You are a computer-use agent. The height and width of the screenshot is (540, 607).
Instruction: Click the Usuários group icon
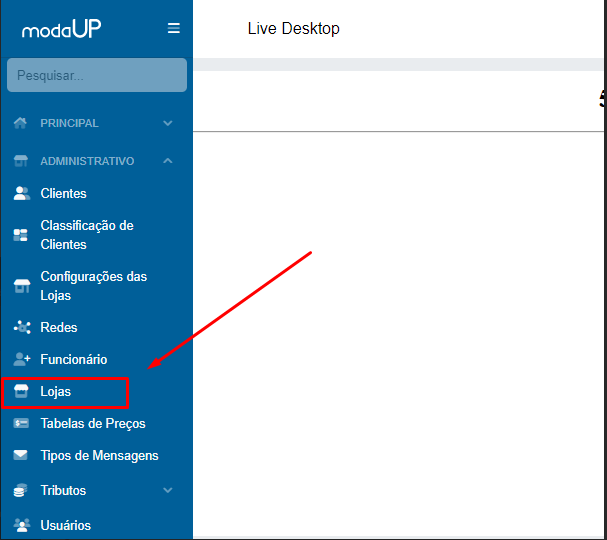(x=22, y=525)
